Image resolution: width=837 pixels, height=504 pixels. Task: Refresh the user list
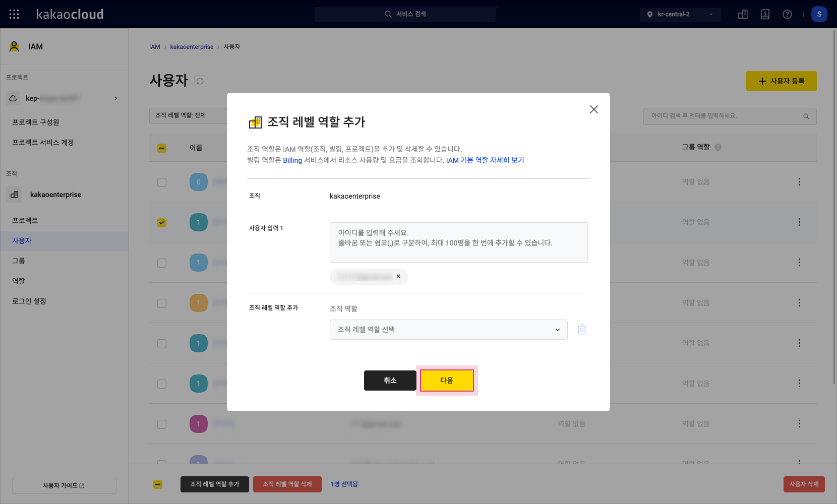pyautogui.click(x=200, y=81)
